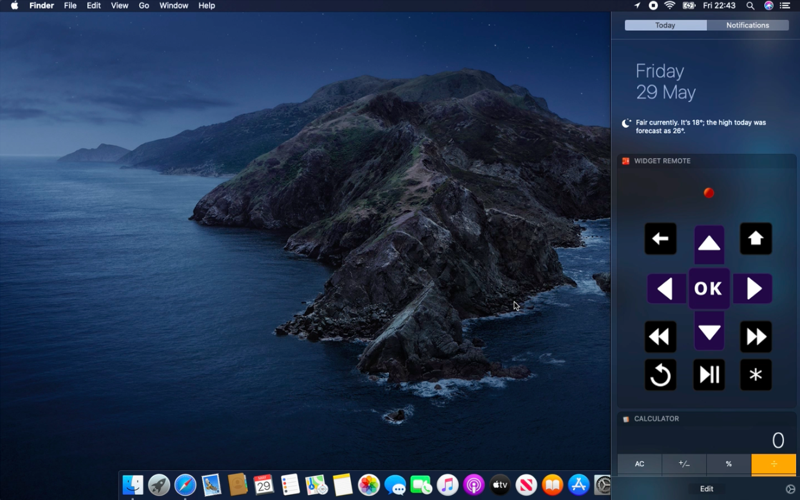800x500 pixels.
Task: Open the Window menu
Action: 173,6
